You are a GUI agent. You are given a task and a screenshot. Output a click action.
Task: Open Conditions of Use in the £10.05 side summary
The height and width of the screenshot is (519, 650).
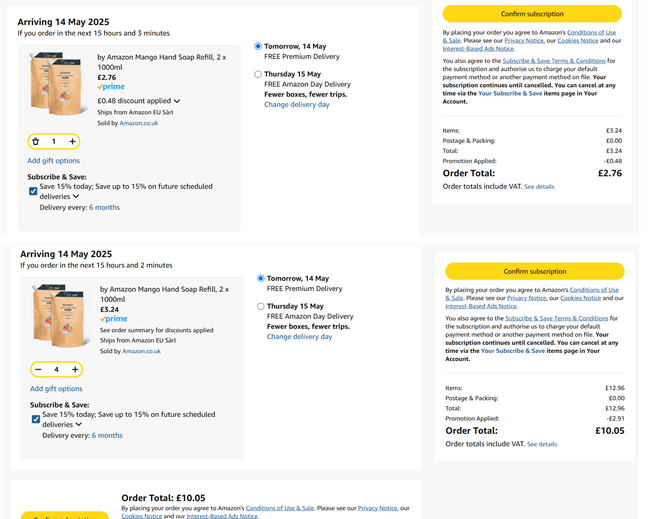[594, 290]
